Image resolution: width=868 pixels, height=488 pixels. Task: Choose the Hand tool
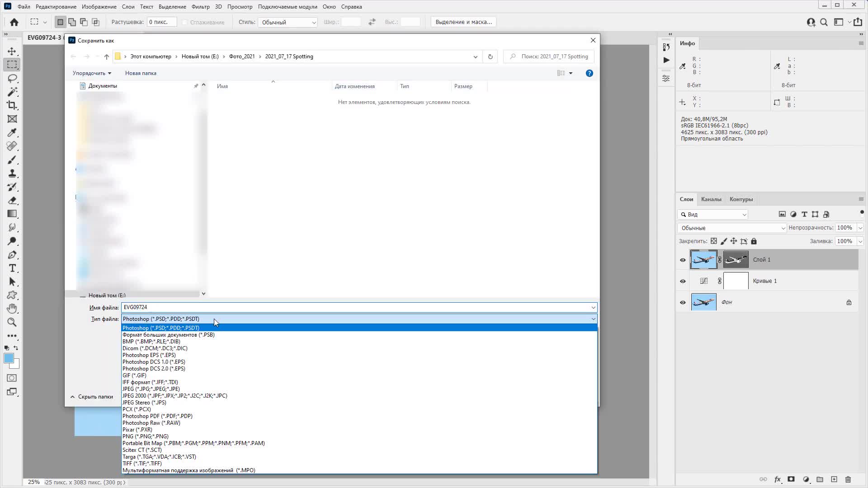tap(12, 309)
